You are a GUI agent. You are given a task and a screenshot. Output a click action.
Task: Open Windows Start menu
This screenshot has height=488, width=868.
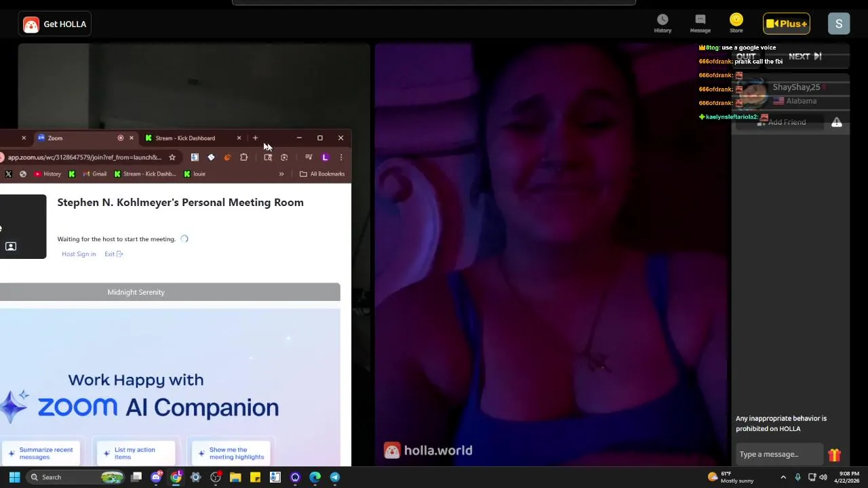(14, 477)
